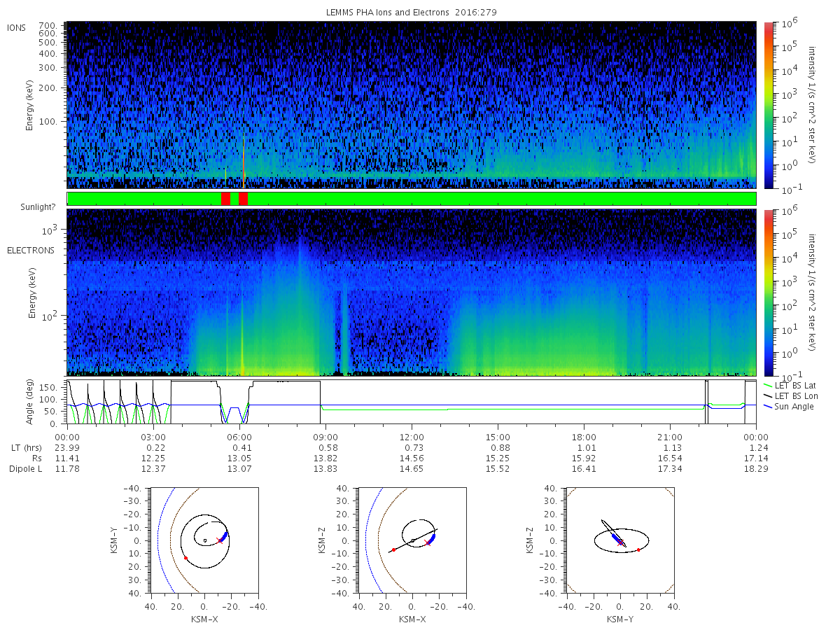The image size is (840, 630).
Task: Click the first red block in Sunlight bar
Action: (x=225, y=199)
